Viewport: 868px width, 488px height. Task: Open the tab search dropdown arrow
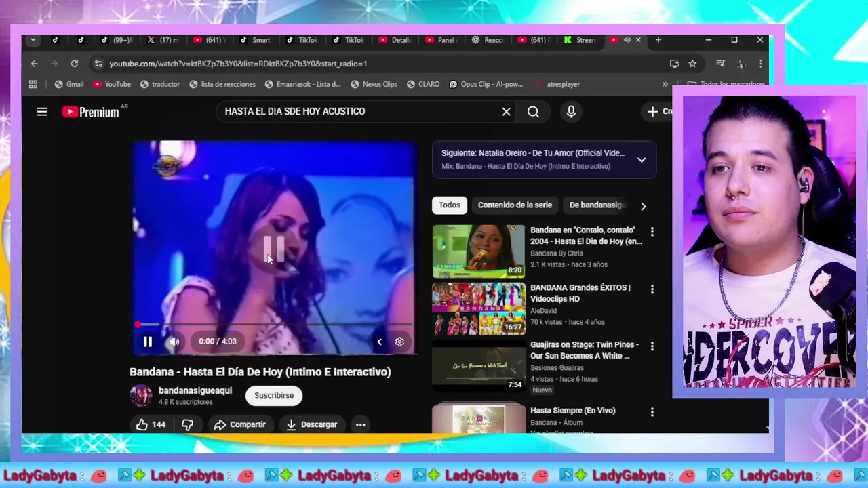(x=33, y=40)
